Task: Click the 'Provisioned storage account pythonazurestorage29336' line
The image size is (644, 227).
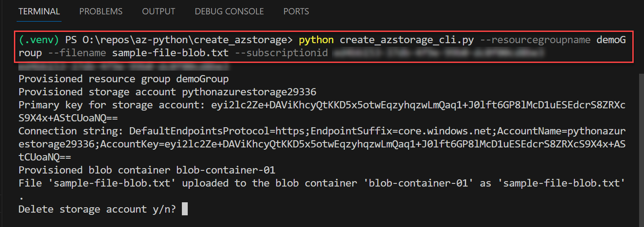Action: (167, 92)
